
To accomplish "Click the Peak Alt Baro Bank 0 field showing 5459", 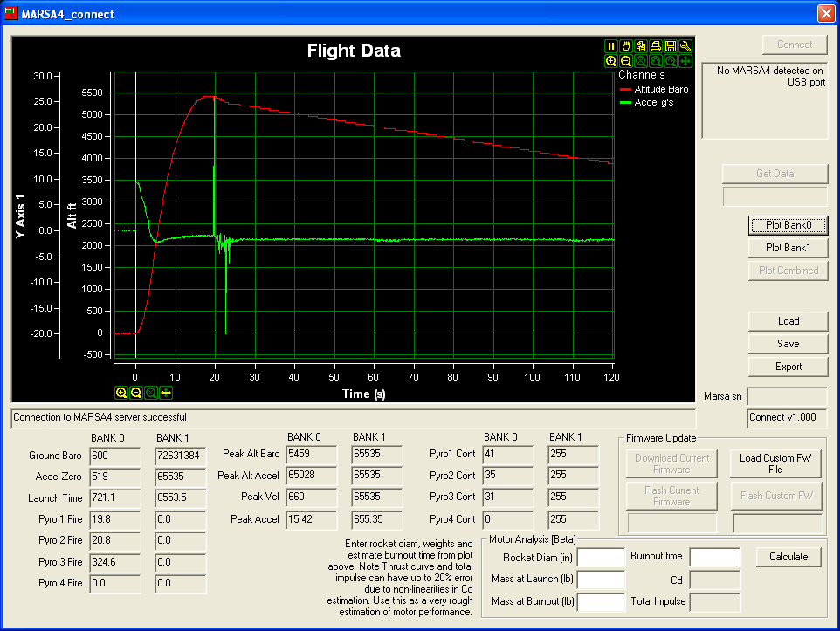I will 311,454.
